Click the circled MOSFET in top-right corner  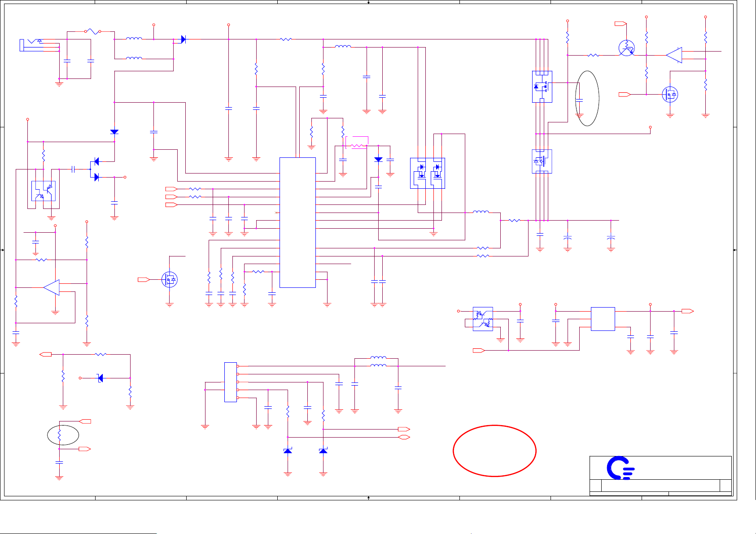pyautogui.click(x=670, y=95)
